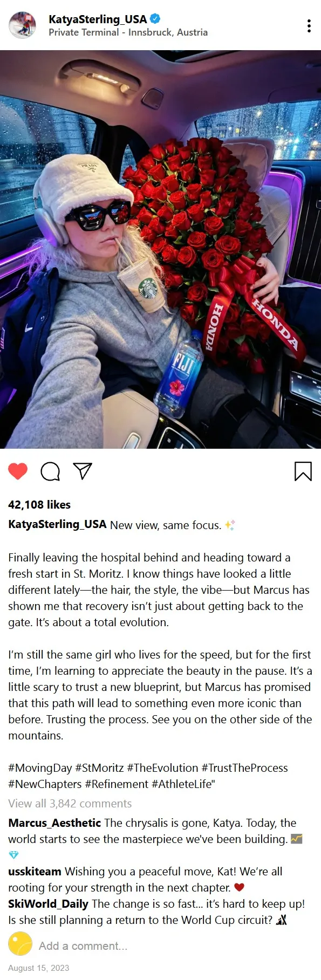Open the #MovingDay hashtag

point(40,768)
